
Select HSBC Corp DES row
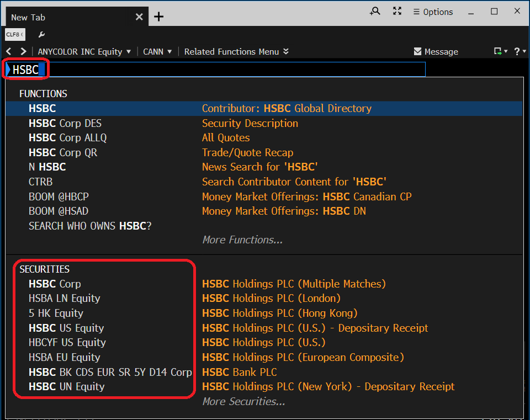tap(264, 123)
